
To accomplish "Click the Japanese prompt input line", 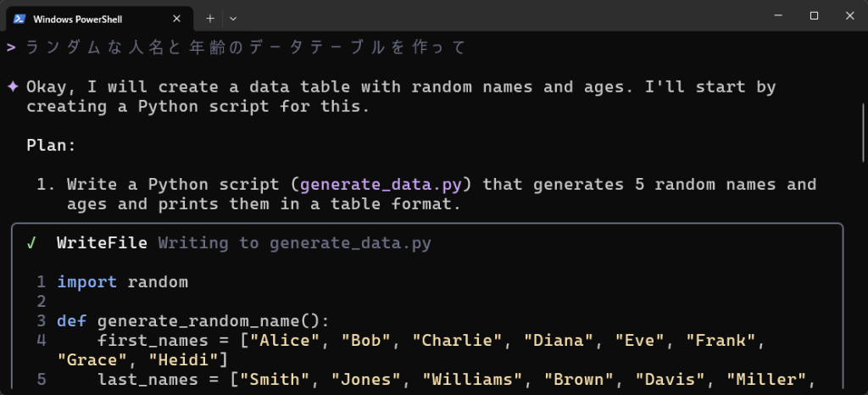I will click(x=246, y=47).
